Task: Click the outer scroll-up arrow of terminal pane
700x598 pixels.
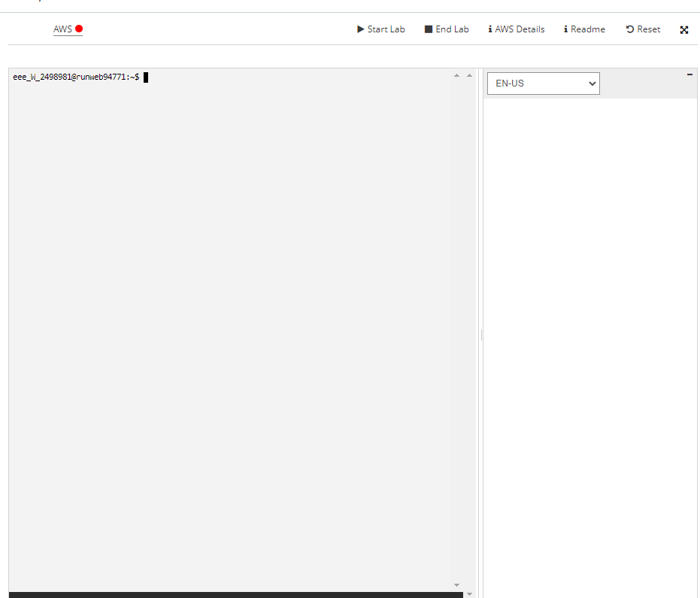Action: point(470,75)
